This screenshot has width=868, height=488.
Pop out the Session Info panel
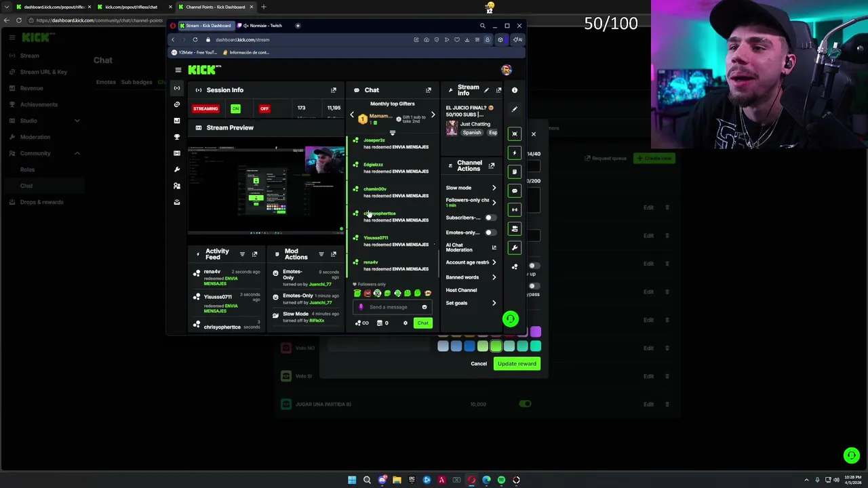(x=334, y=90)
